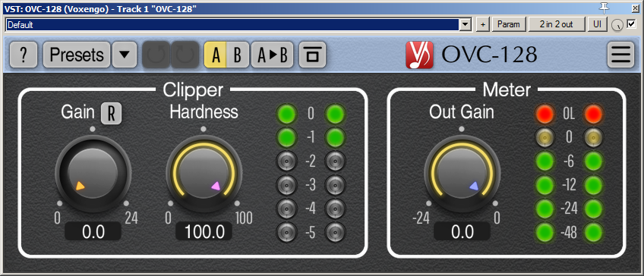This screenshot has height=276, width=644.
Task: Reset Gain with the R button
Action: click(112, 114)
